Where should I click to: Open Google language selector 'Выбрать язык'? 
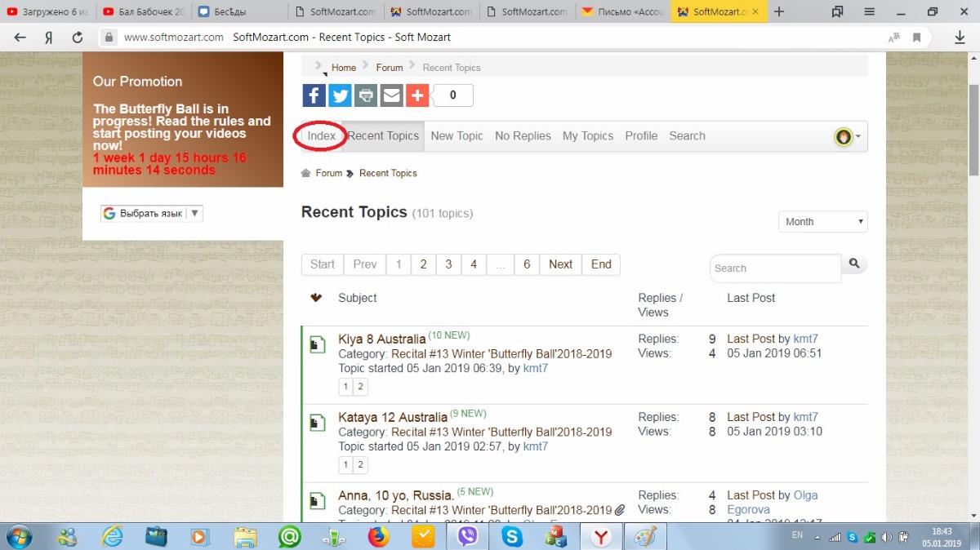tap(152, 213)
